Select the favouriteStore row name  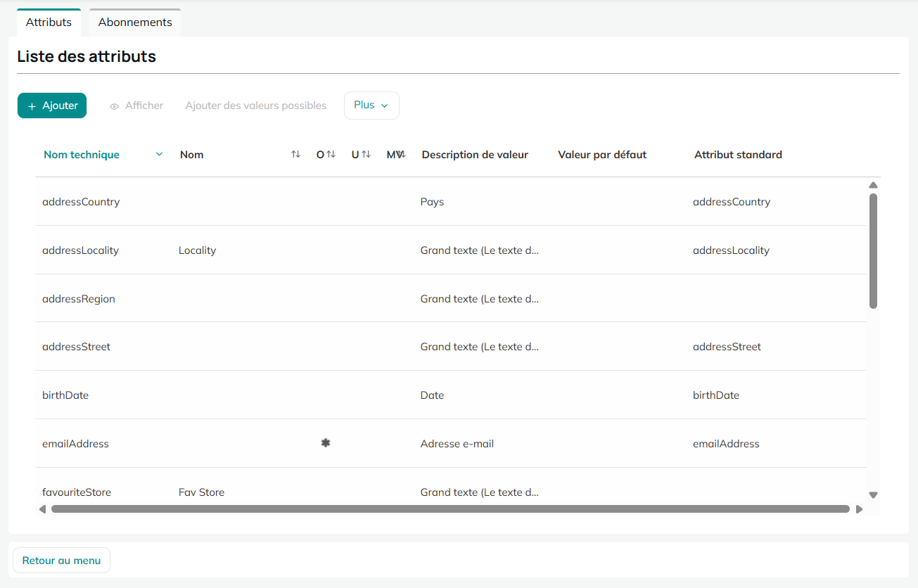[77, 492]
